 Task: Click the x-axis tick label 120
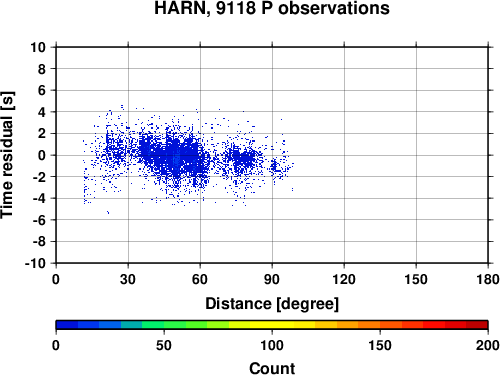point(344,279)
